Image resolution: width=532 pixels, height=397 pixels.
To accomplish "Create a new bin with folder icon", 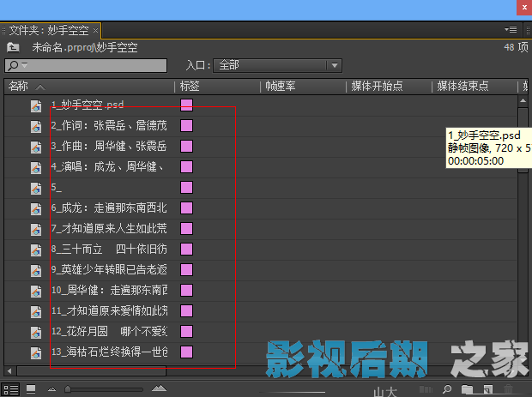I will pos(467,389).
